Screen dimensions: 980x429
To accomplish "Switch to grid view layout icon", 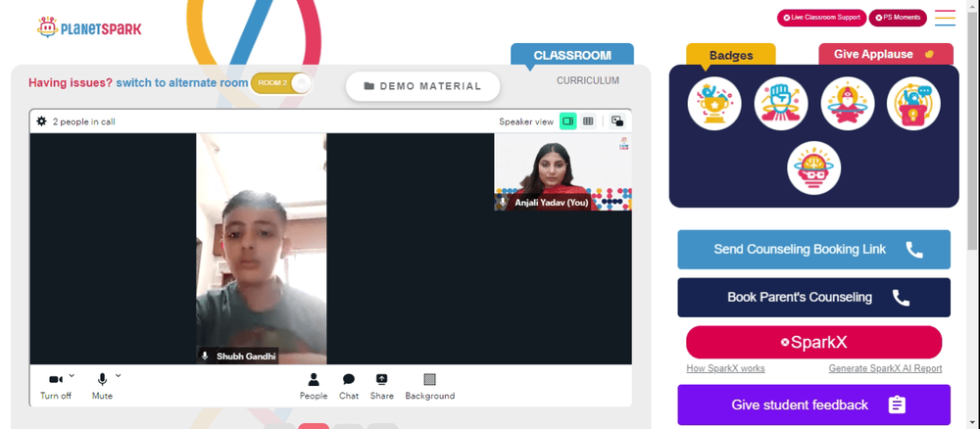I will [x=587, y=121].
